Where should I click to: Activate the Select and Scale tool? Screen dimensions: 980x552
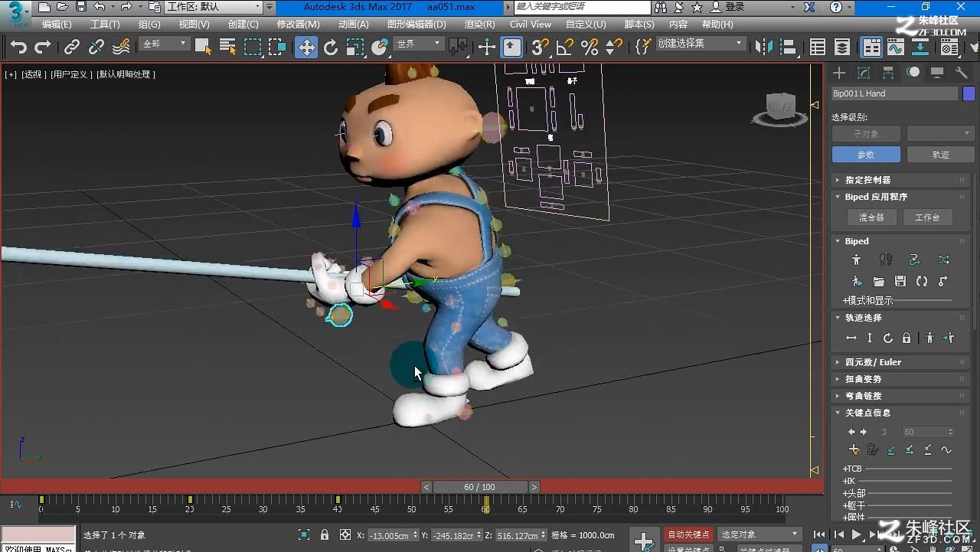tap(355, 47)
